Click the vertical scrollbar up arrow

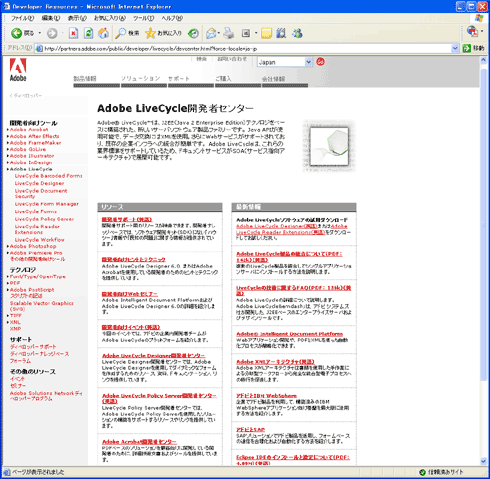(x=484, y=60)
